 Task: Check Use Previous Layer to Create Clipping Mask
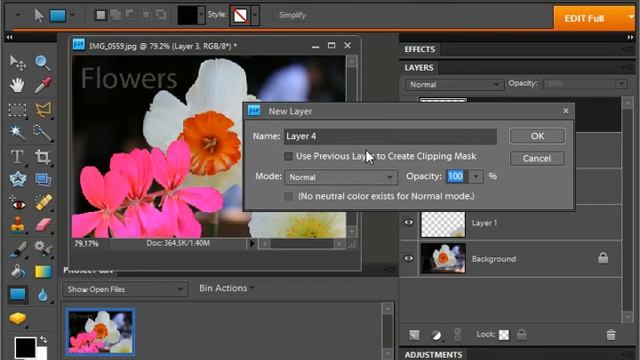click(x=289, y=156)
